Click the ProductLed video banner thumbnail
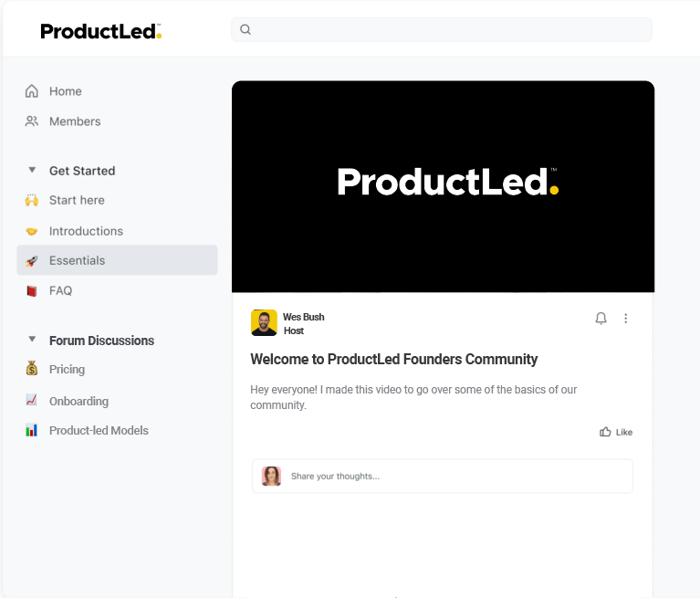 443,186
